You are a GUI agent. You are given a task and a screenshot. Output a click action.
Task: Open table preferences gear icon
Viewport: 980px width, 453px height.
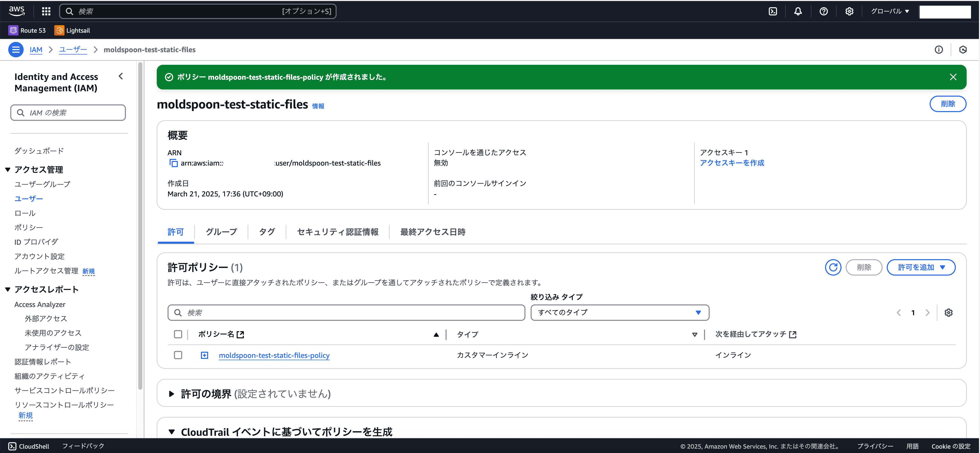(948, 313)
